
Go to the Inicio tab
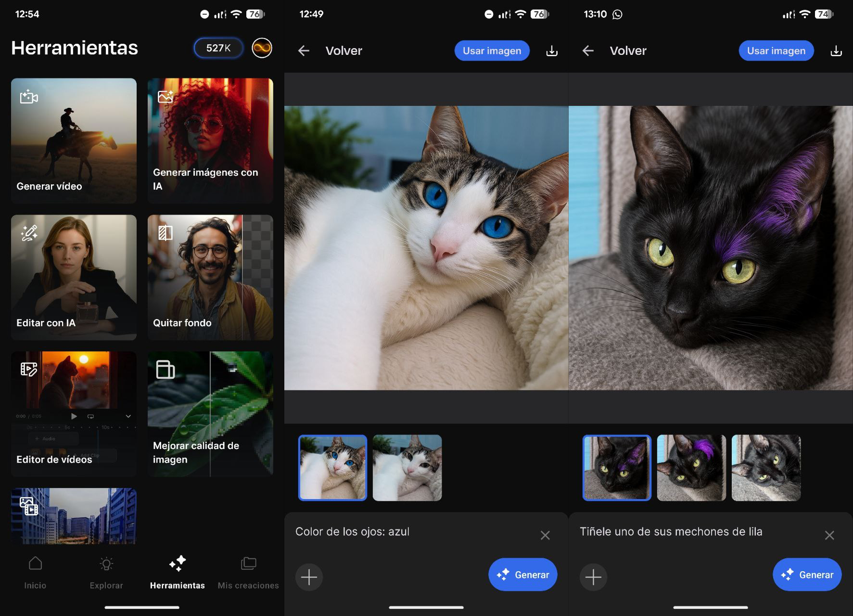[x=35, y=573]
